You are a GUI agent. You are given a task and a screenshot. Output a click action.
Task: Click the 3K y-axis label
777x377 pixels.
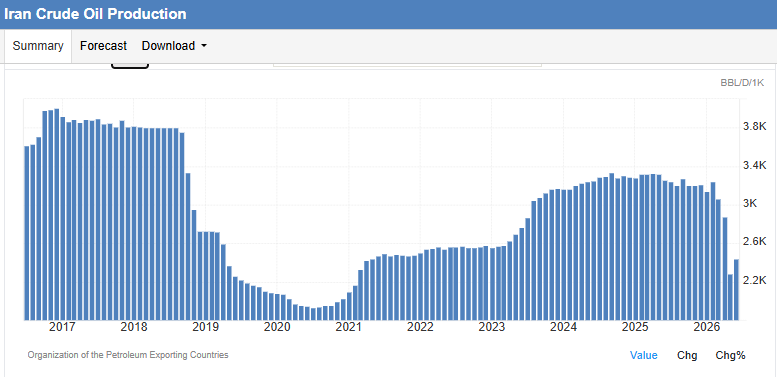point(750,204)
